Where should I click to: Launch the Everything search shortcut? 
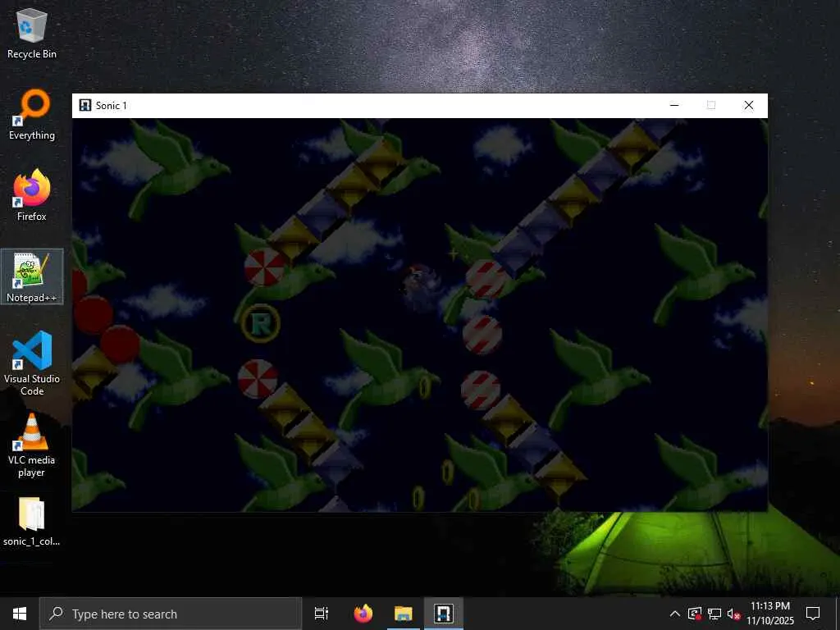coord(32,115)
